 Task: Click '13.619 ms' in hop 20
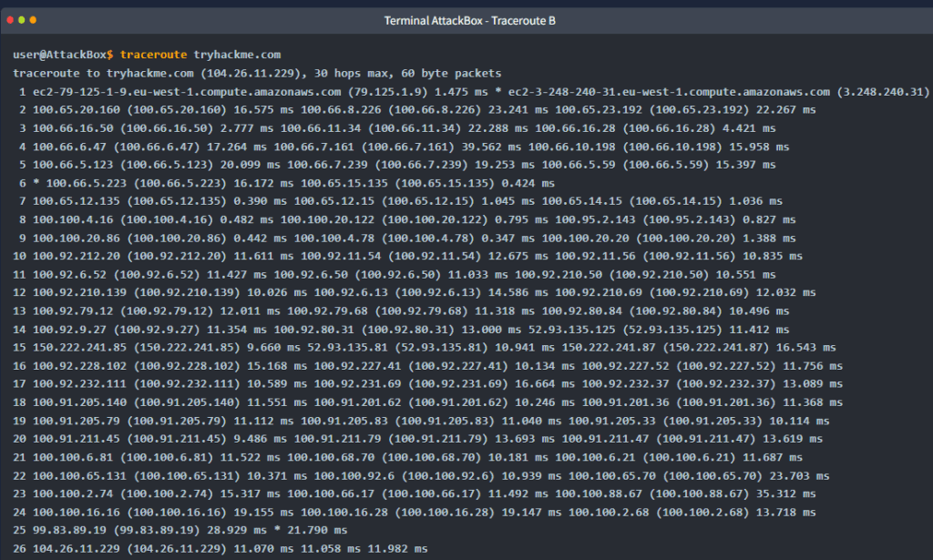793,439
